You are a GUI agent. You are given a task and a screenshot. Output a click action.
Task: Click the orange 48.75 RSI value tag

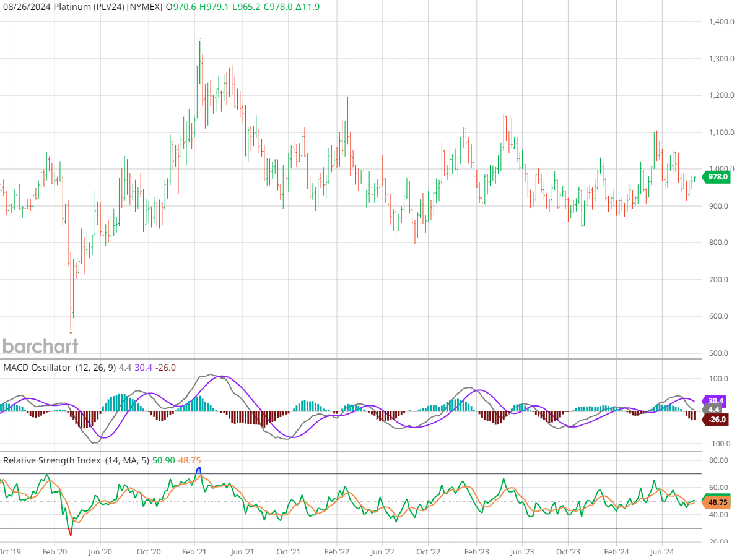(x=717, y=502)
